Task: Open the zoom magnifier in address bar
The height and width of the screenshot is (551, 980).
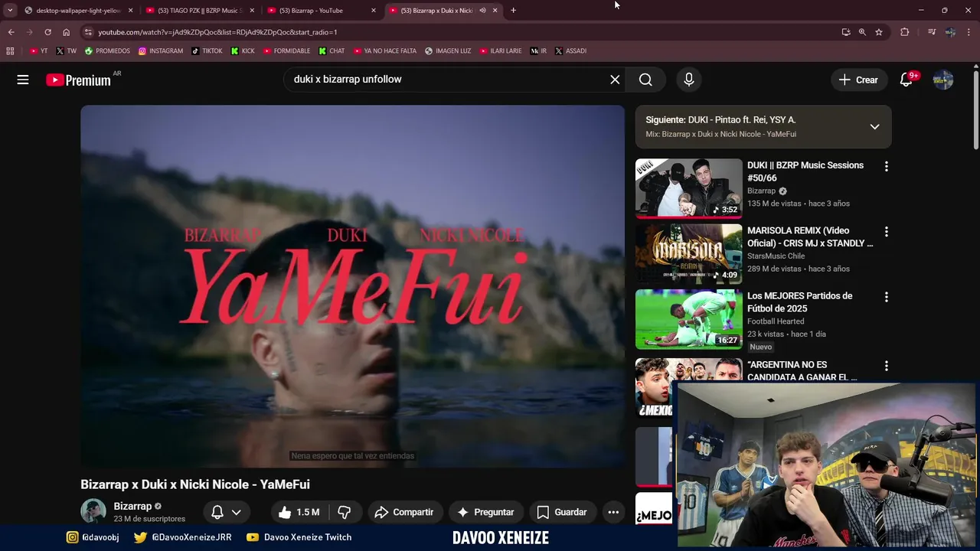Action: pyautogui.click(x=862, y=32)
